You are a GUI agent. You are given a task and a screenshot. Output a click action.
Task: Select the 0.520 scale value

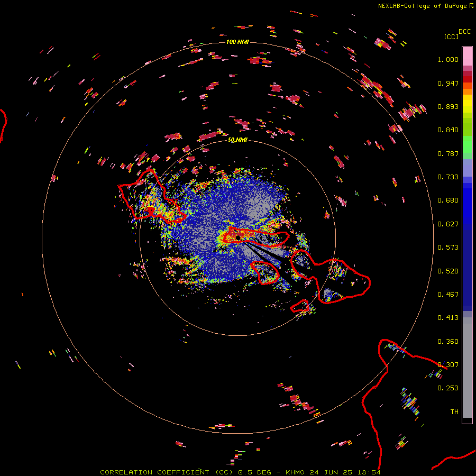click(448, 271)
